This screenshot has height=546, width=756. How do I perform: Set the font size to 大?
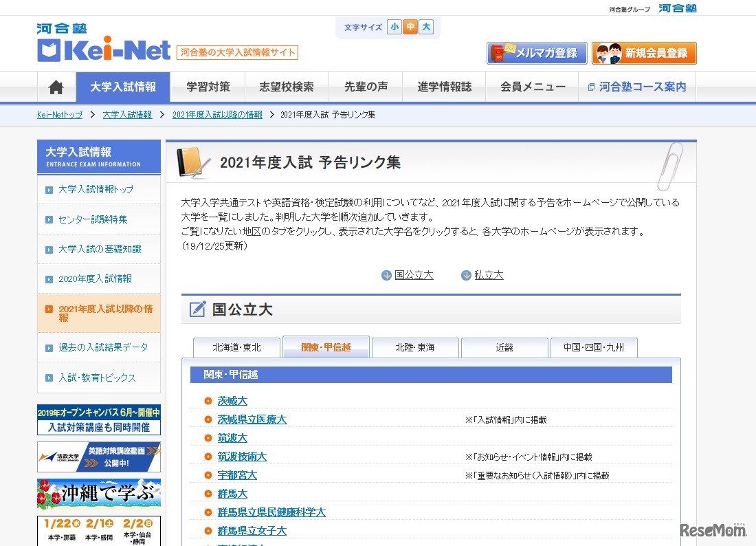(x=425, y=25)
